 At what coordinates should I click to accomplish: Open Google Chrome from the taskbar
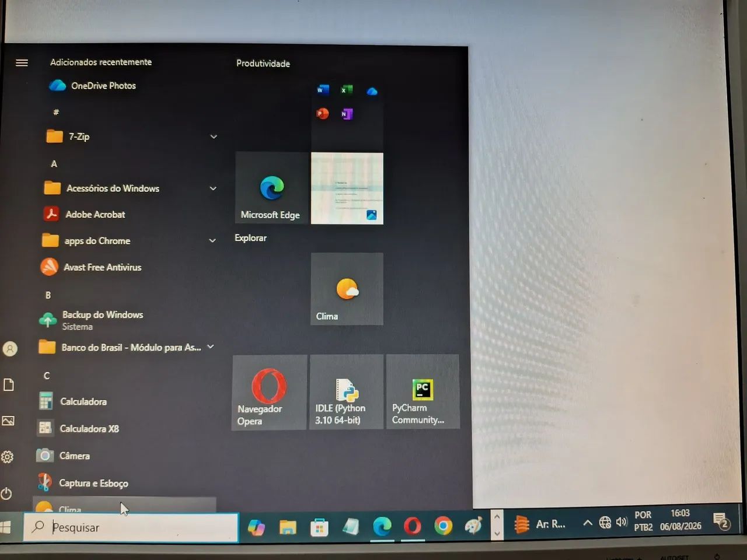coord(443,526)
